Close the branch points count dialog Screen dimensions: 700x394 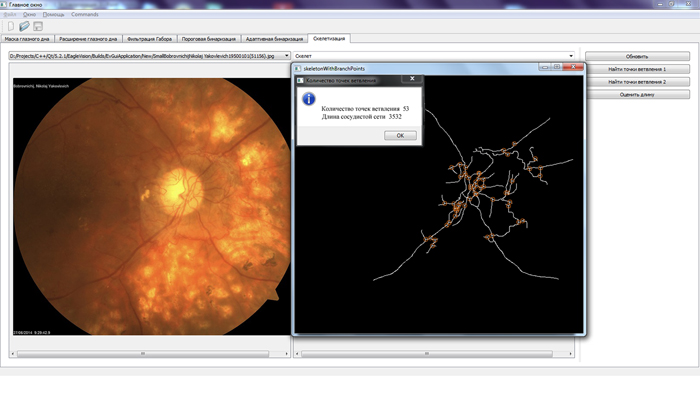click(x=412, y=79)
